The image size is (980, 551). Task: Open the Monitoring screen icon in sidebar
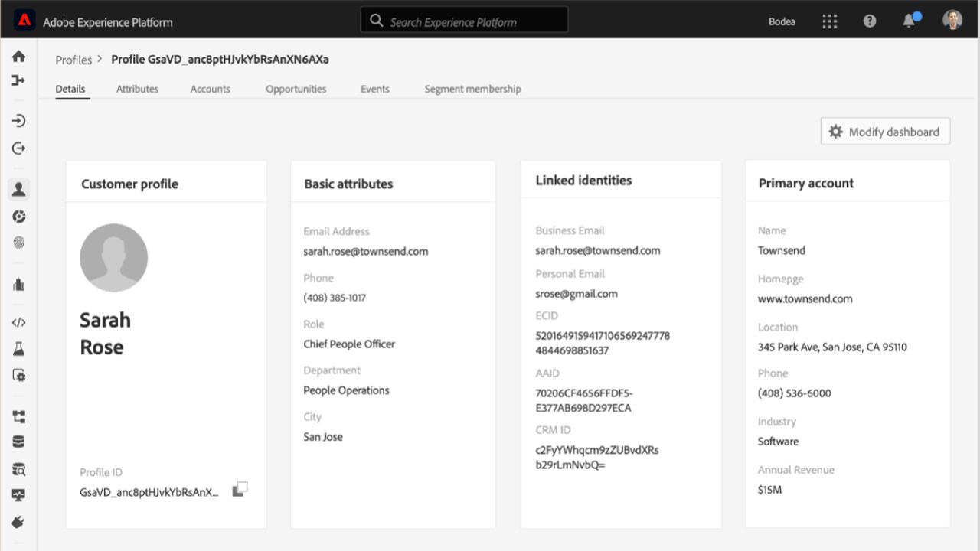(19, 495)
